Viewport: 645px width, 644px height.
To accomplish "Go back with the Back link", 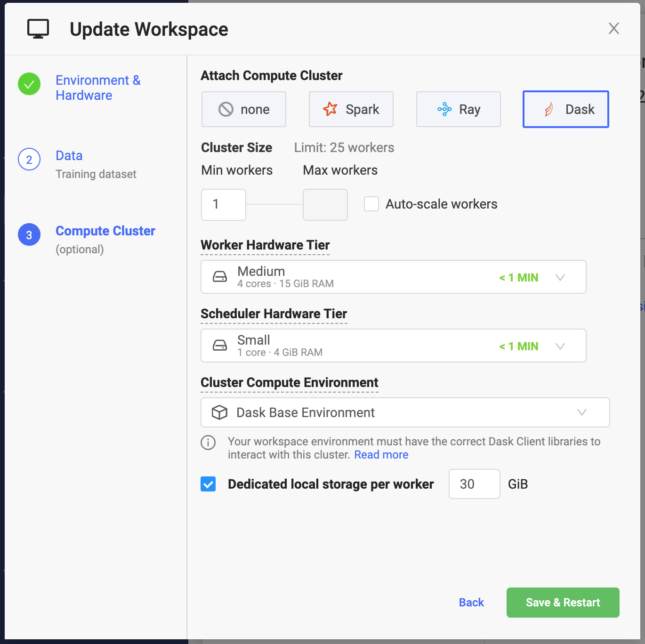I will 471,603.
